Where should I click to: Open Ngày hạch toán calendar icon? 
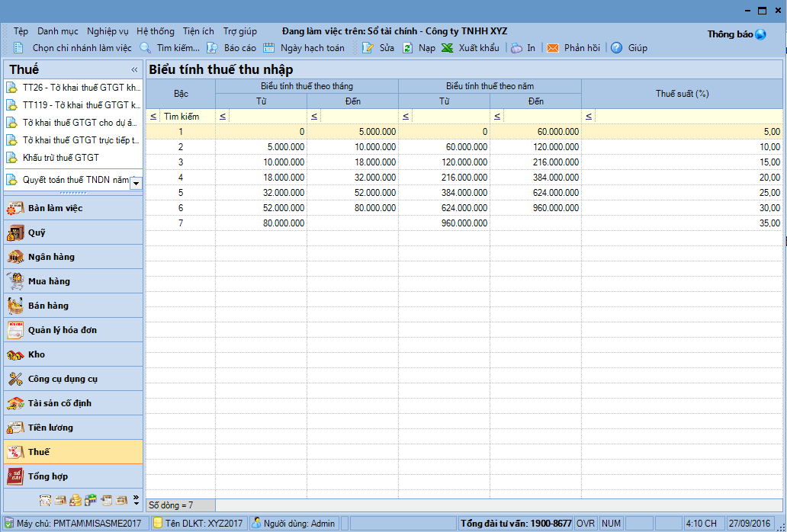[269, 48]
